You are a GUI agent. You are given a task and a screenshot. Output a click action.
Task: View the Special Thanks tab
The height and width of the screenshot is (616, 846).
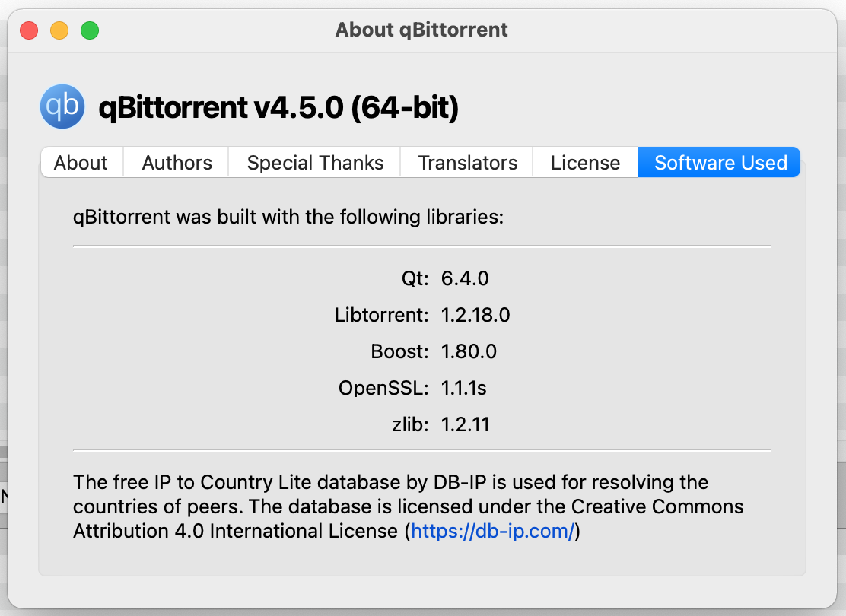click(313, 162)
